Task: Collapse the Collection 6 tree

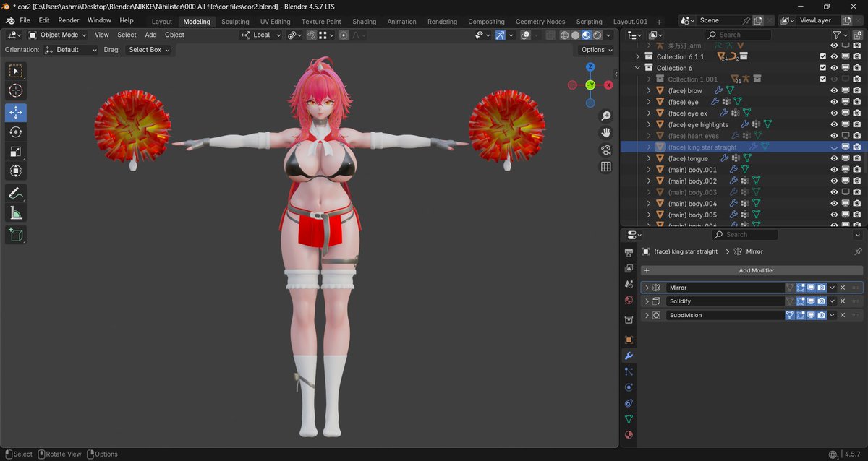Action: [638, 68]
